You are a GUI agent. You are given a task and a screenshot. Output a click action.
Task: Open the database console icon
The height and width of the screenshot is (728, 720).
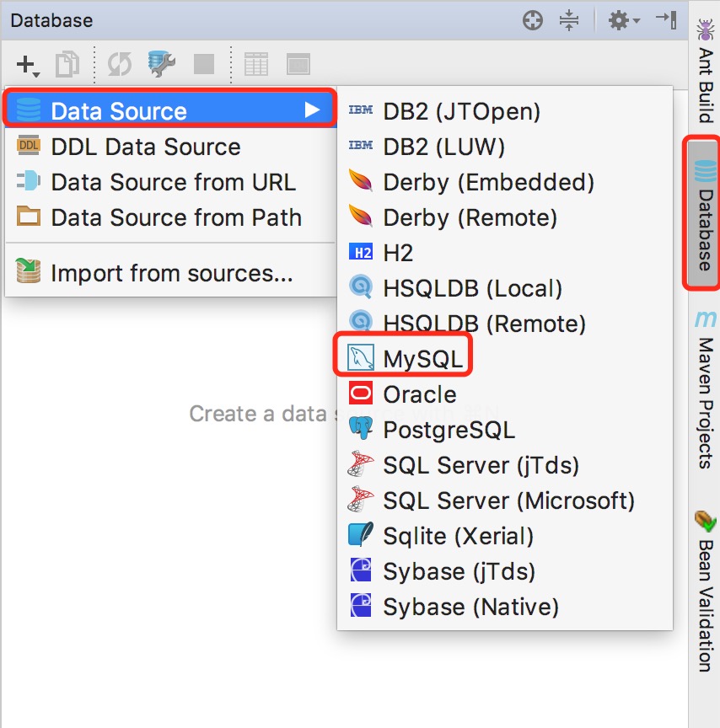pos(298,64)
